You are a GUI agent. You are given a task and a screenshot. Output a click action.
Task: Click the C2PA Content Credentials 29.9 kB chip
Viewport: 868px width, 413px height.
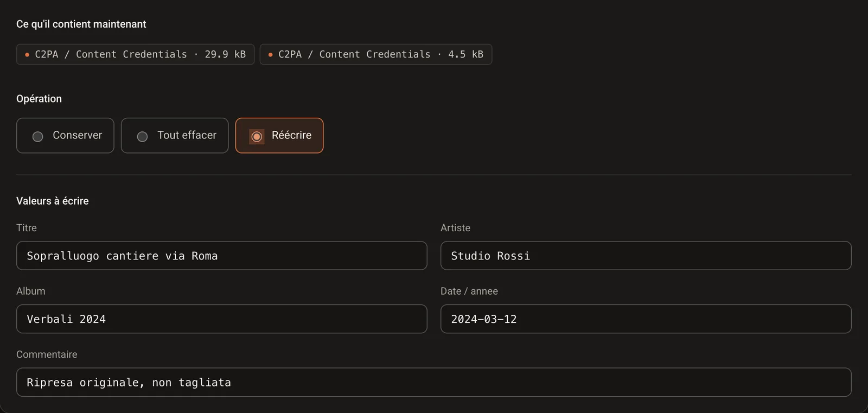tap(136, 54)
